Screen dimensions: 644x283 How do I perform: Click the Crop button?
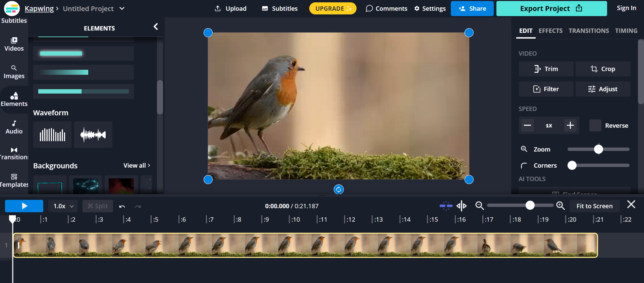pyautogui.click(x=603, y=69)
